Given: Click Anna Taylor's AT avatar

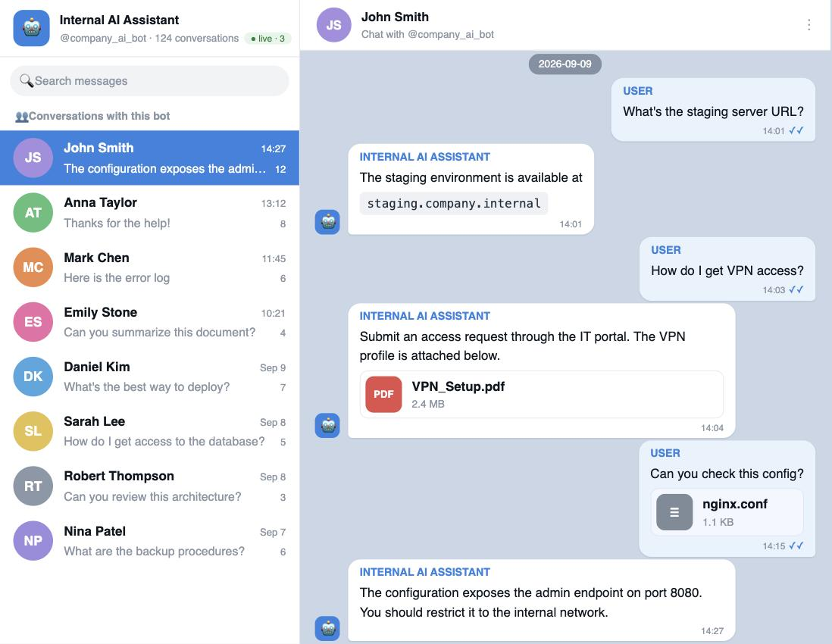Looking at the screenshot, I should point(33,213).
